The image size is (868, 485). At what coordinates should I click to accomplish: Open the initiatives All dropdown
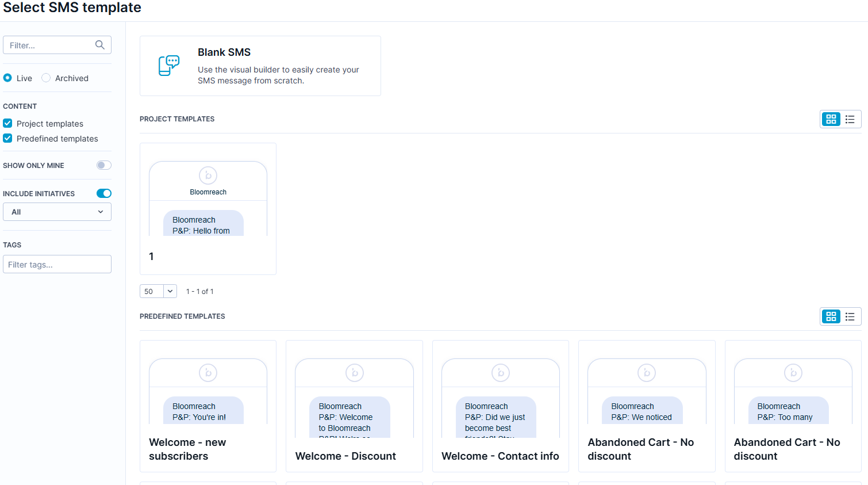coord(57,212)
